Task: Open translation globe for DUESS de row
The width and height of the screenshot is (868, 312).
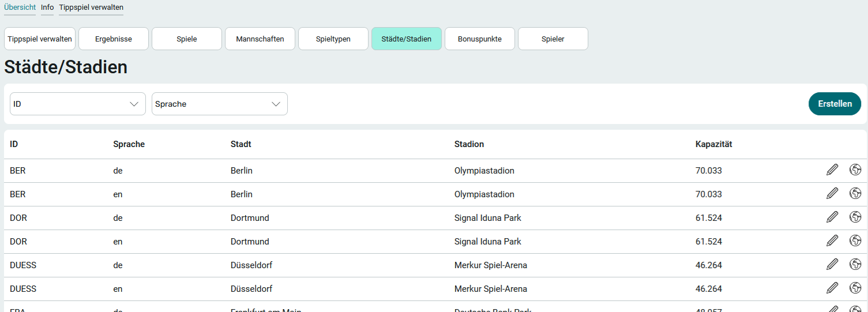Action: pyautogui.click(x=855, y=264)
